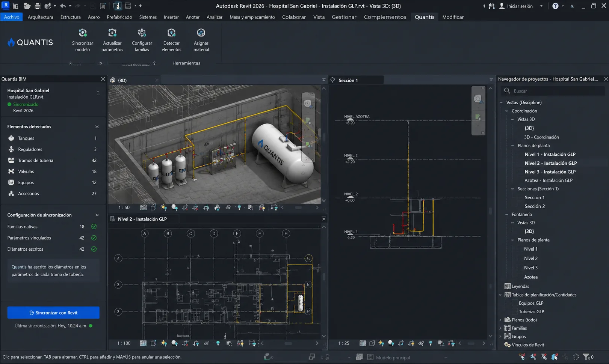Click Sincronizar con Revit button
Screen dimensions: 609x364
point(53,313)
